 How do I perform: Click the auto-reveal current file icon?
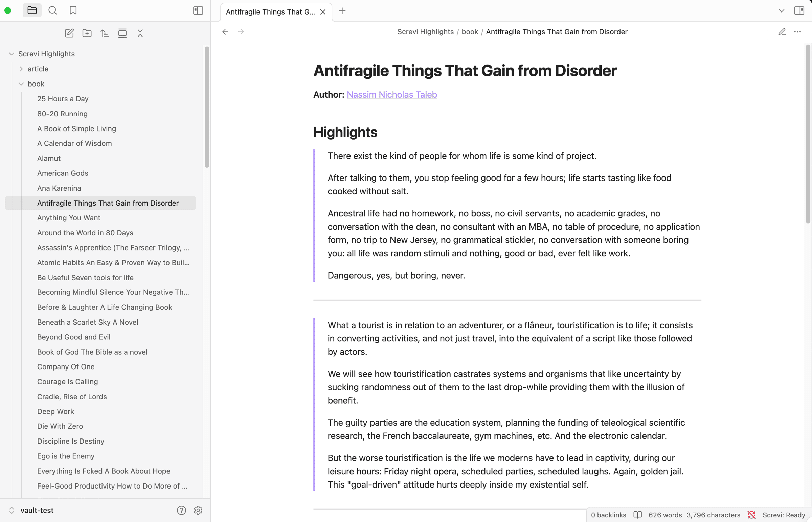point(122,33)
